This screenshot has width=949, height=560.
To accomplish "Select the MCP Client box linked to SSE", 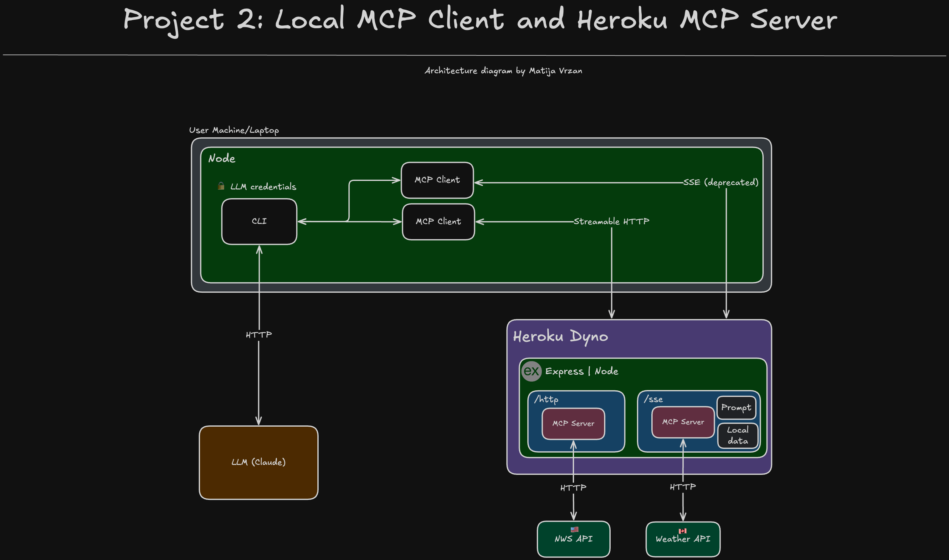I will [437, 180].
